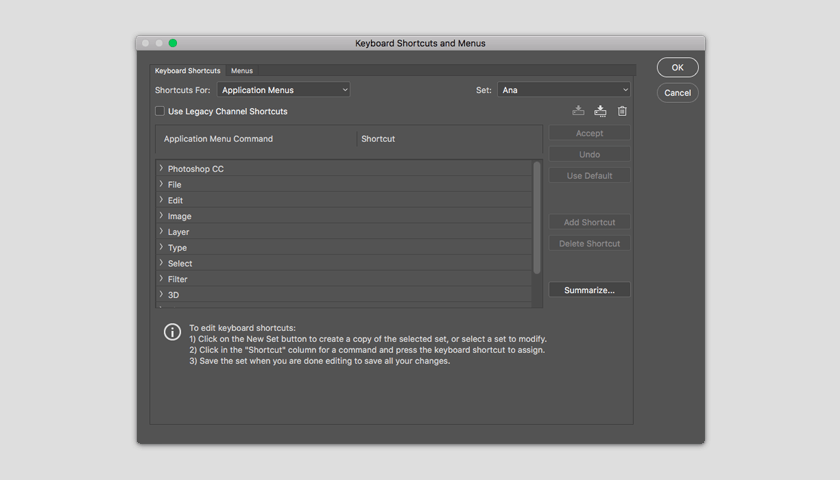This screenshot has width=840, height=480.
Task: Open the Set dropdown showing Ana
Action: tap(564, 89)
